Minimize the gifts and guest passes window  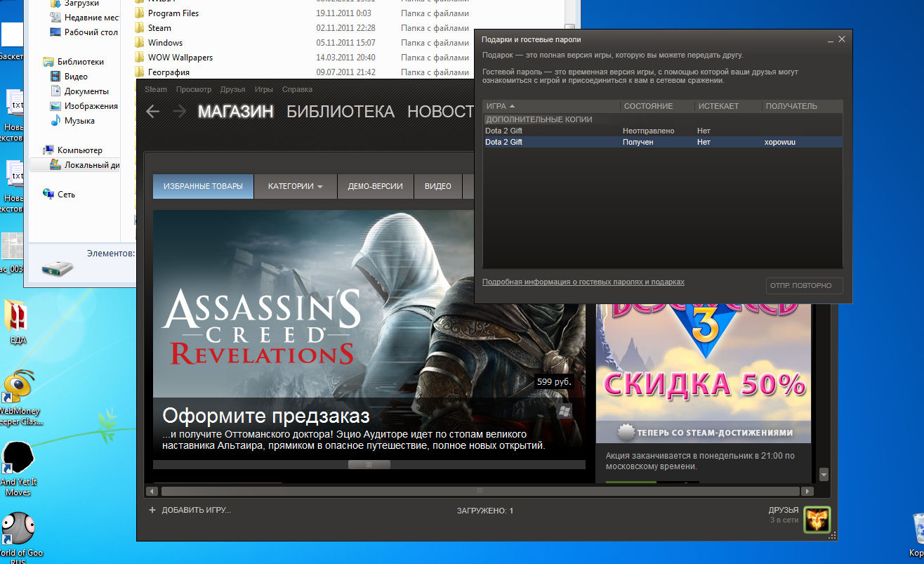(x=831, y=41)
